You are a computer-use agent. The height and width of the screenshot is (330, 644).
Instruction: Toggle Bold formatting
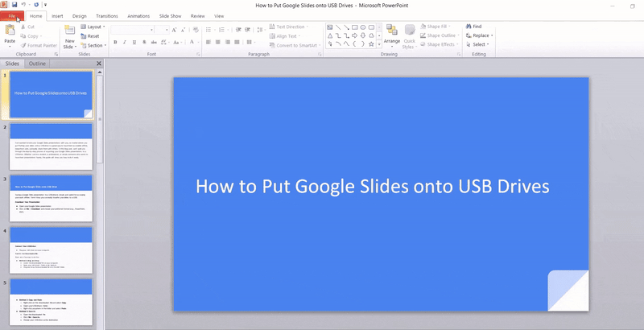(115, 42)
